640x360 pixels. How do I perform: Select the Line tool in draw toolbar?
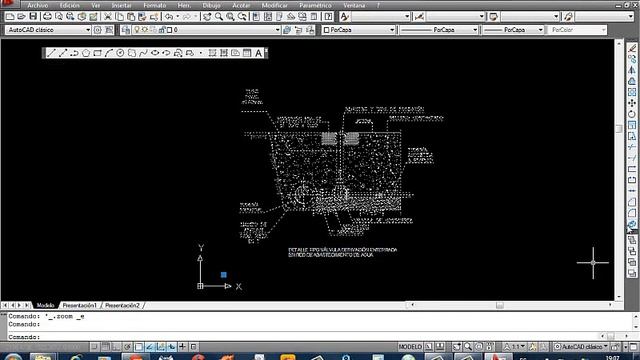[x=51, y=53]
